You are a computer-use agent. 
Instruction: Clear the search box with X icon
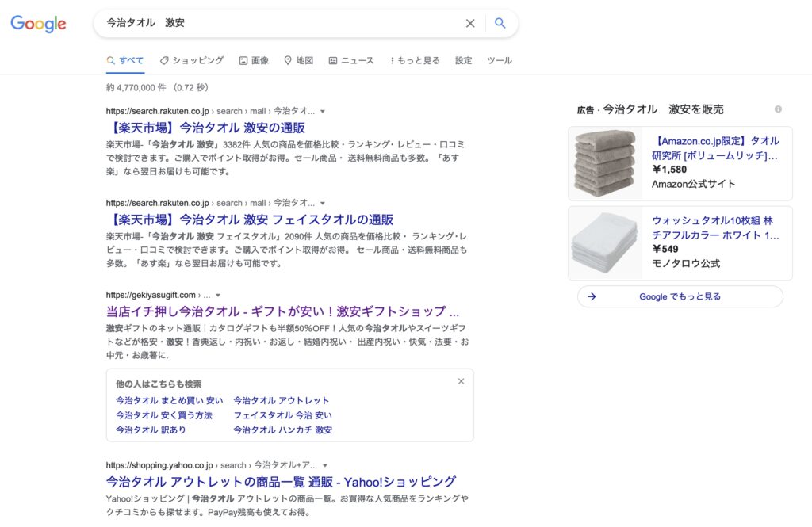[470, 23]
